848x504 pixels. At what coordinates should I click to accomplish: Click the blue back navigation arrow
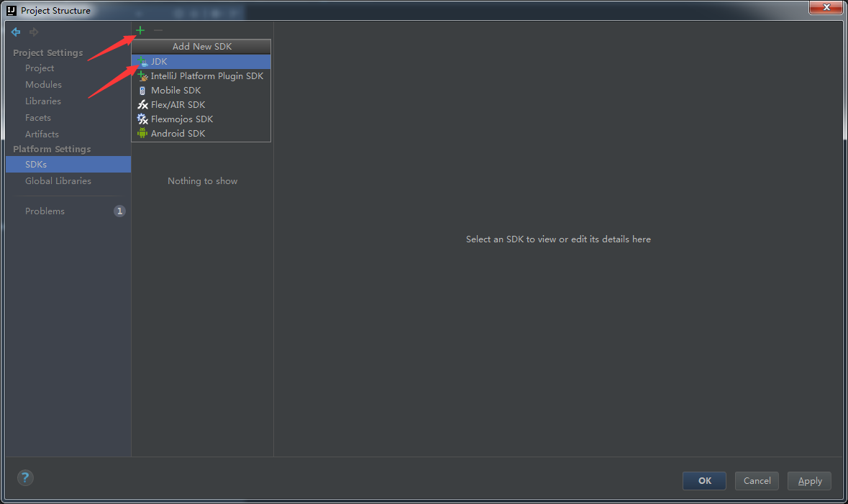(16, 32)
